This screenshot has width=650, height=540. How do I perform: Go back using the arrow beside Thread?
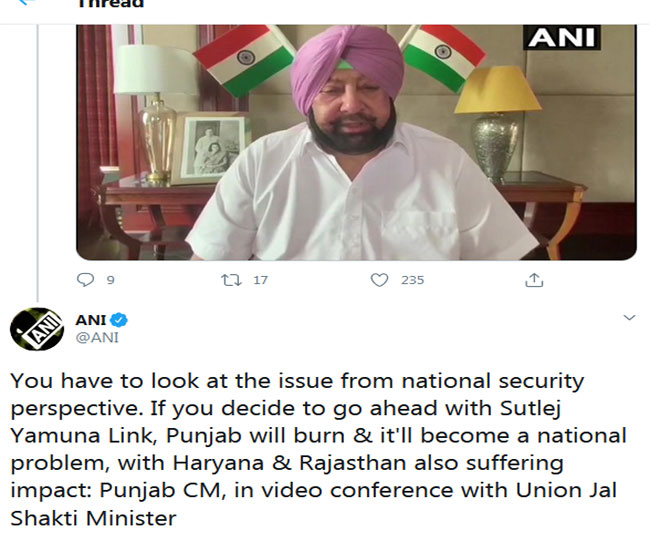tap(27, 2)
